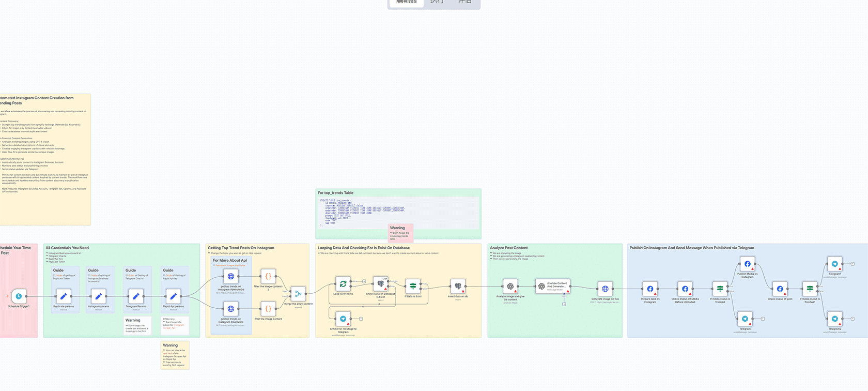Select the For top_trends Table sticky note

(336, 193)
